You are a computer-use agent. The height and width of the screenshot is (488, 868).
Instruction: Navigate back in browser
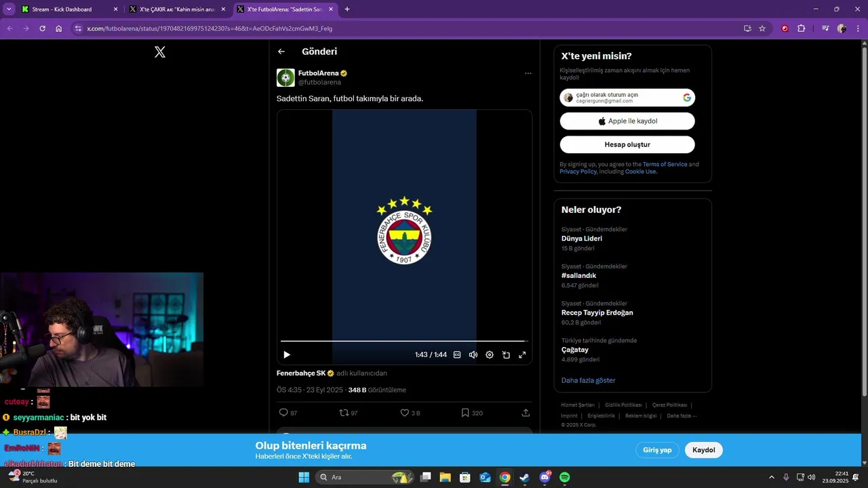point(9,28)
